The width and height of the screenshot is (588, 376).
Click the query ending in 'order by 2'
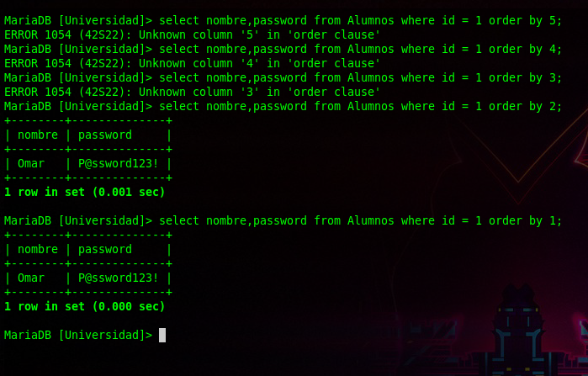tap(360, 106)
